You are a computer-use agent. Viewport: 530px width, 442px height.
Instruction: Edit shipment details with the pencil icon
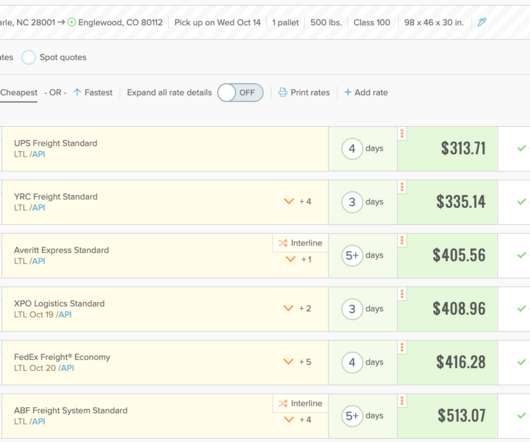pyautogui.click(x=481, y=22)
